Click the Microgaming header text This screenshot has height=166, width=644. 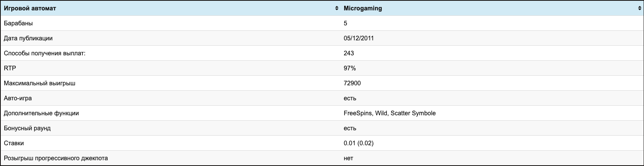tap(363, 8)
